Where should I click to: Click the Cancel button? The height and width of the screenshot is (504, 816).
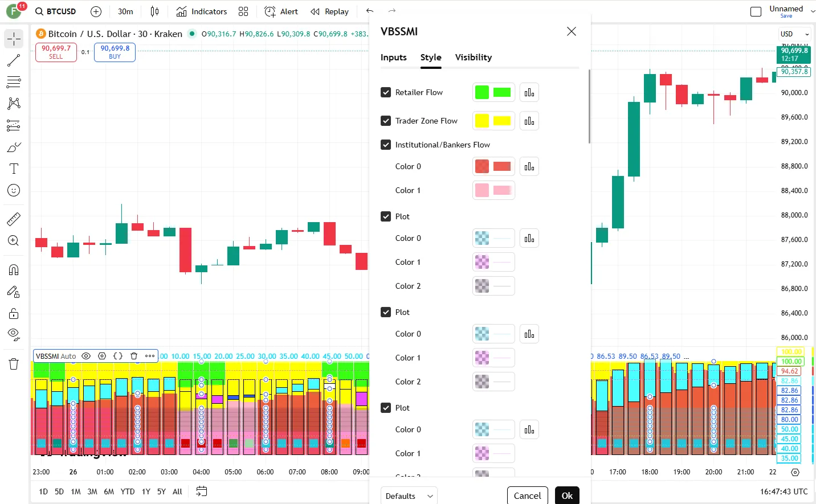(527, 495)
